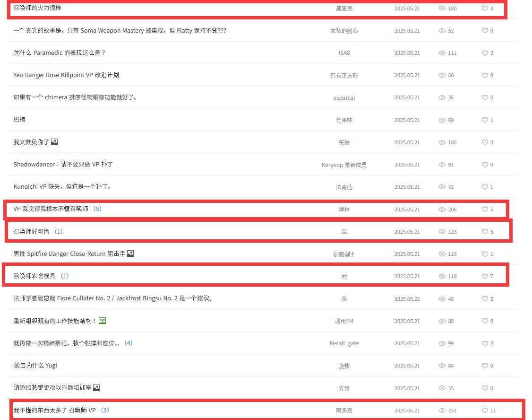This screenshot has width=532, height=420.
Task: Open post '我不懂的东西太多了 召唤师 VP'
Action: coord(55,410)
